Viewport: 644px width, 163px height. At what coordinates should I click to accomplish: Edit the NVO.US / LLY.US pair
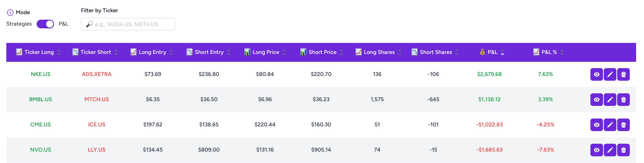[610, 150]
